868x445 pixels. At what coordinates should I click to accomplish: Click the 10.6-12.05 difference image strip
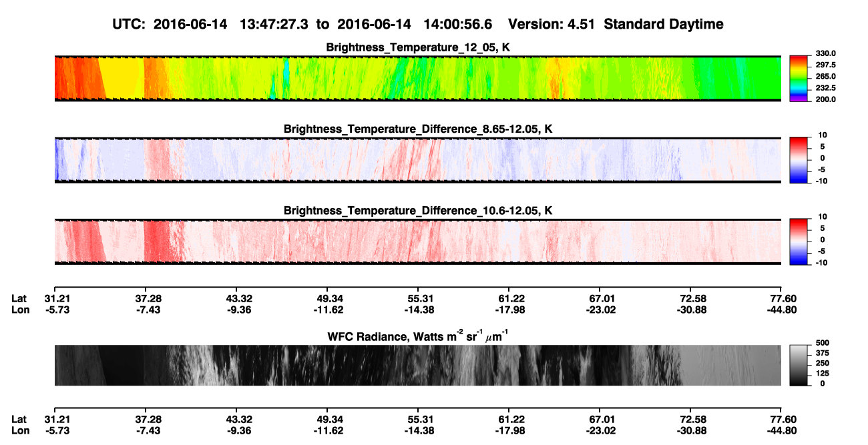[x=417, y=242]
